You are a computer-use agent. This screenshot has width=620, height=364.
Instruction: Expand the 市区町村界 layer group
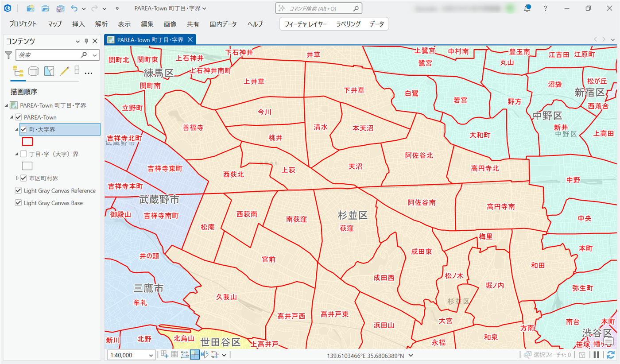[x=17, y=178]
